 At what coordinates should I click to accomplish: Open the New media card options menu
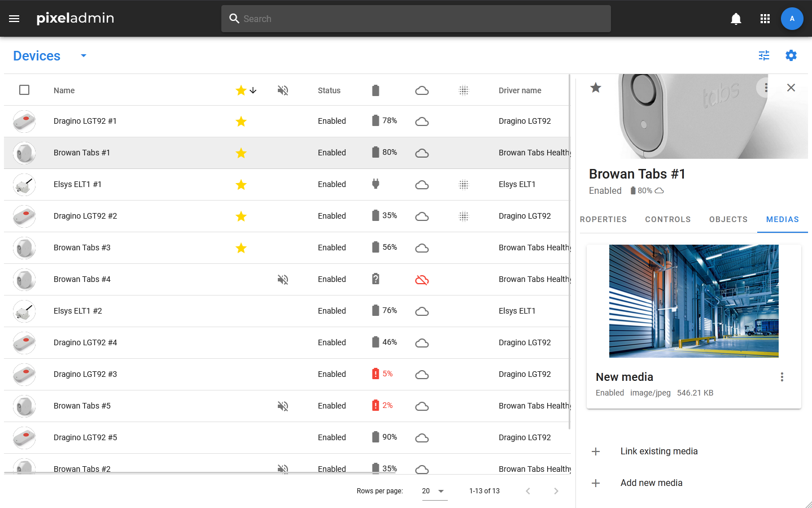click(x=782, y=377)
